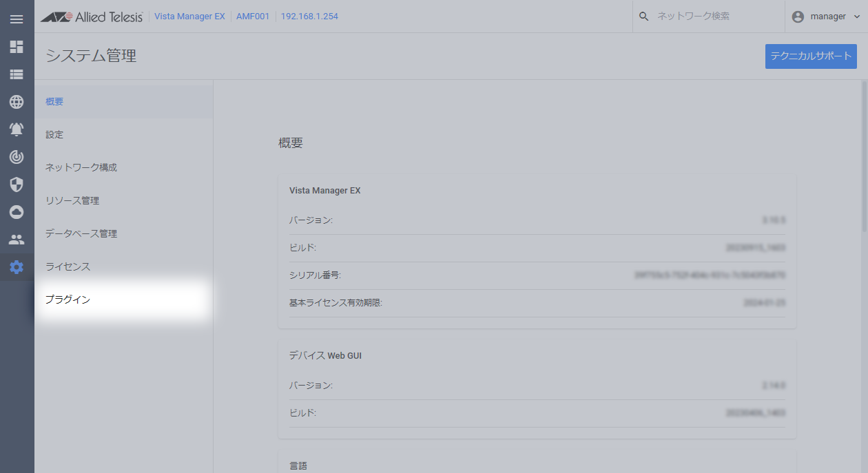Open the リソース管理 section
Viewport: 868px width, 473px height.
pyautogui.click(x=124, y=200)
